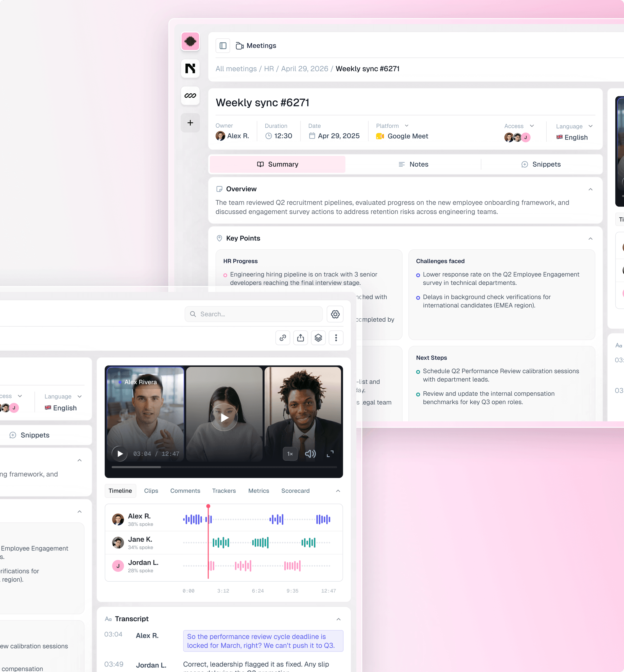Open the pink waveform app icon

190,41
